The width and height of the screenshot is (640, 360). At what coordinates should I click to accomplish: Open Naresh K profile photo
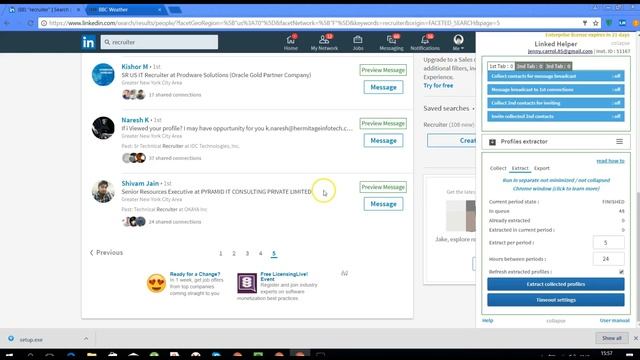click(103, 128)
